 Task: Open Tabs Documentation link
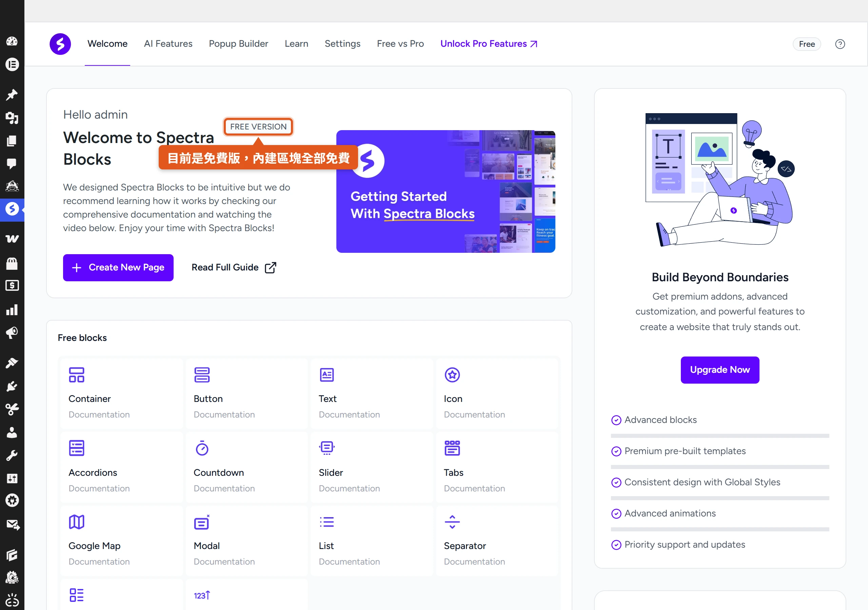(474, 488)
